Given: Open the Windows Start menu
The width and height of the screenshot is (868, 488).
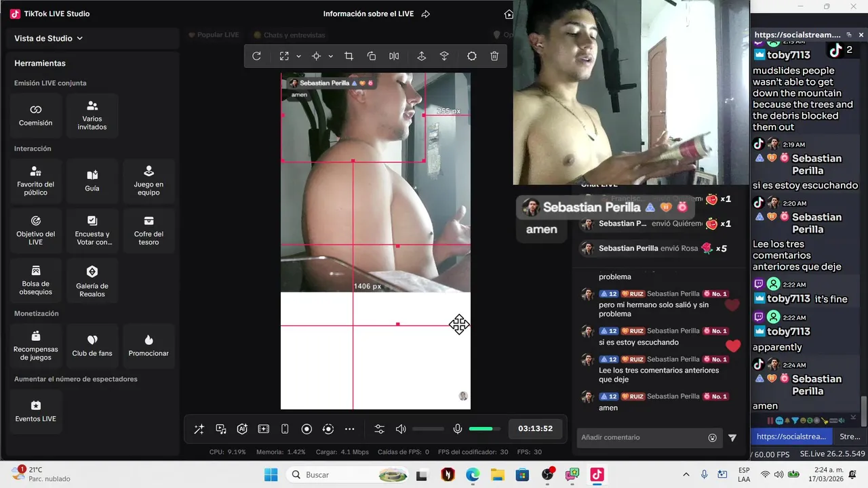Looking at the screenshot, I should click(x=271, y=474).
